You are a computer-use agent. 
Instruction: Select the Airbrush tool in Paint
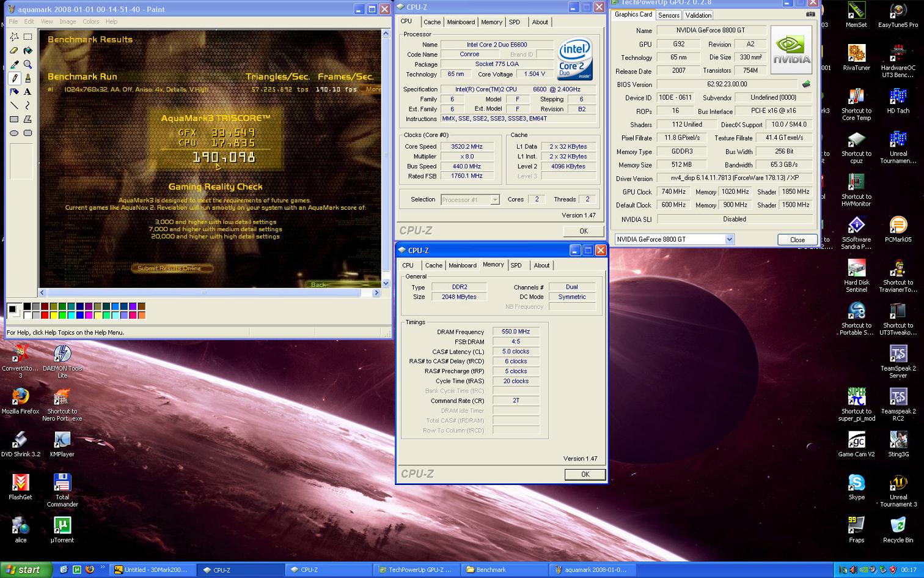point(14,92)
